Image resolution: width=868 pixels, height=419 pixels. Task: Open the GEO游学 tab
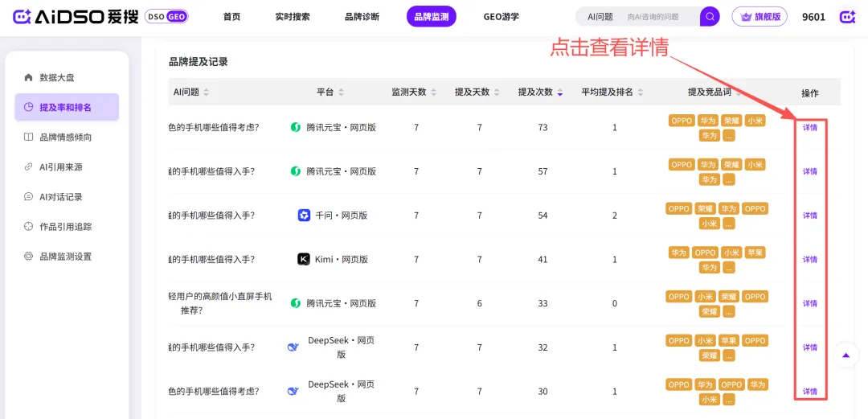click(x=501, y=17)
